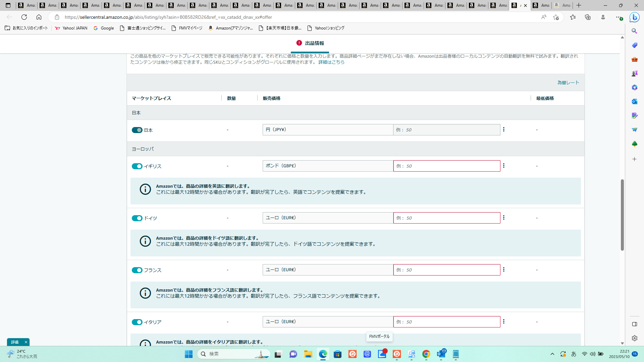The image size is (644, 362).
Task: Open three-dot menu for イタリア price
Action: pos(503,322)
